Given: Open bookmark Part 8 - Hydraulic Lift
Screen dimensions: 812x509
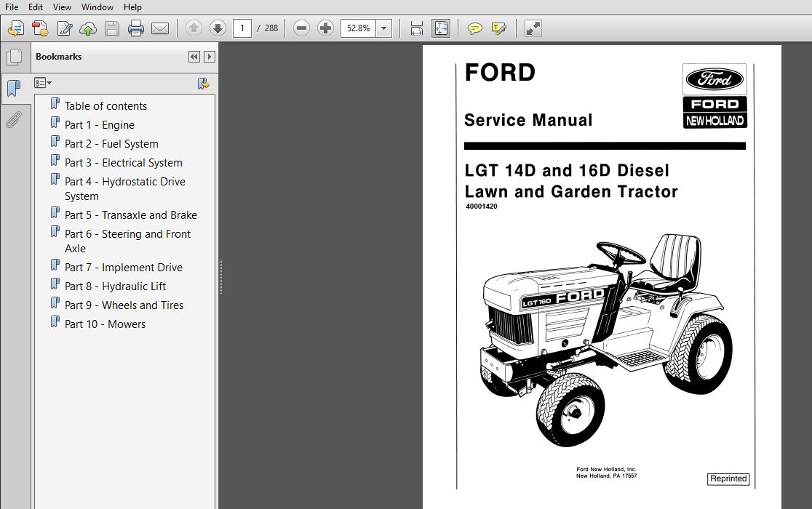Looking at the screenshot, I should click(x=115, y=286).
